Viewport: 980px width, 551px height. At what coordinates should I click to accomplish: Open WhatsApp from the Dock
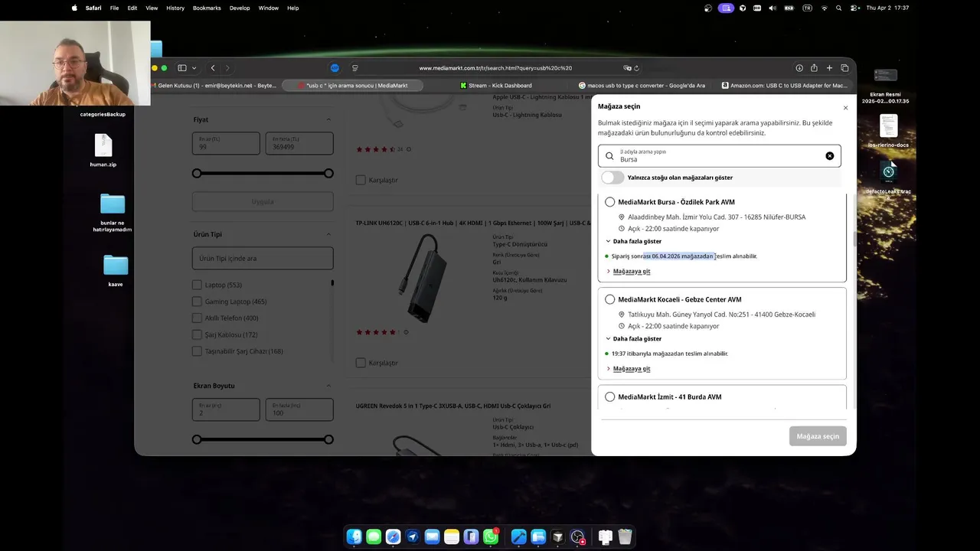[x=491, y=537]
